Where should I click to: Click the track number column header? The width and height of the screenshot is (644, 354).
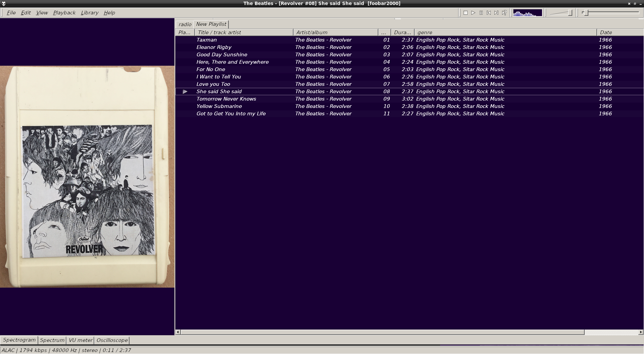(384, 33)
